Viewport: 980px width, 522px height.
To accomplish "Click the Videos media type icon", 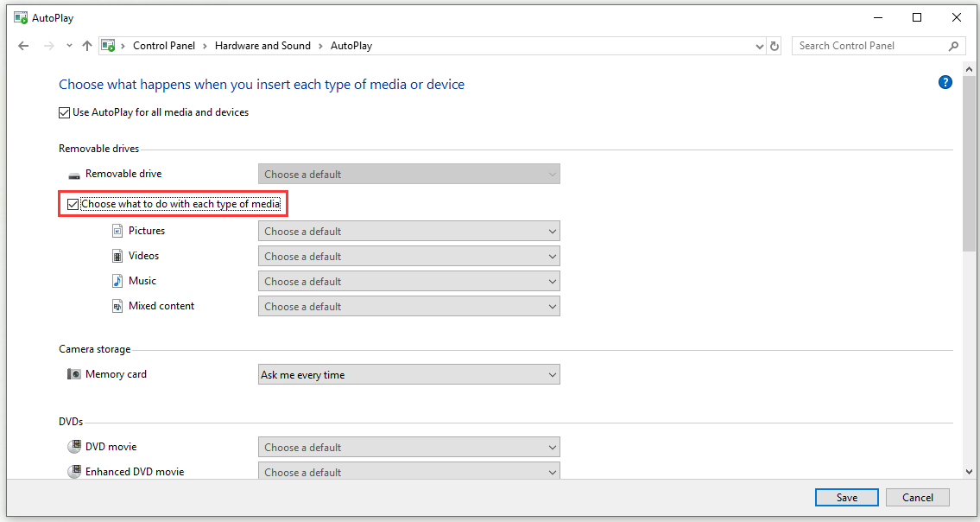I will [x=117, y=255].
